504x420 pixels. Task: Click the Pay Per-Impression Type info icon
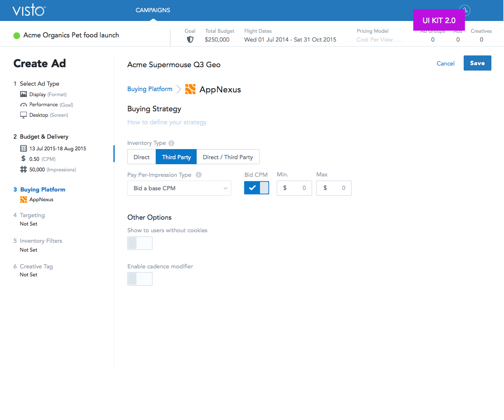199,175
